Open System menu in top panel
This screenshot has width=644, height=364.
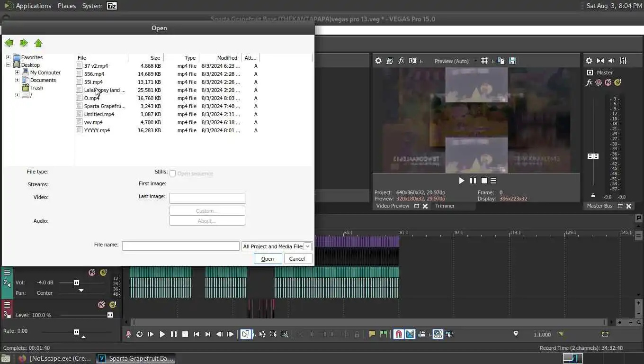point(92,6)
